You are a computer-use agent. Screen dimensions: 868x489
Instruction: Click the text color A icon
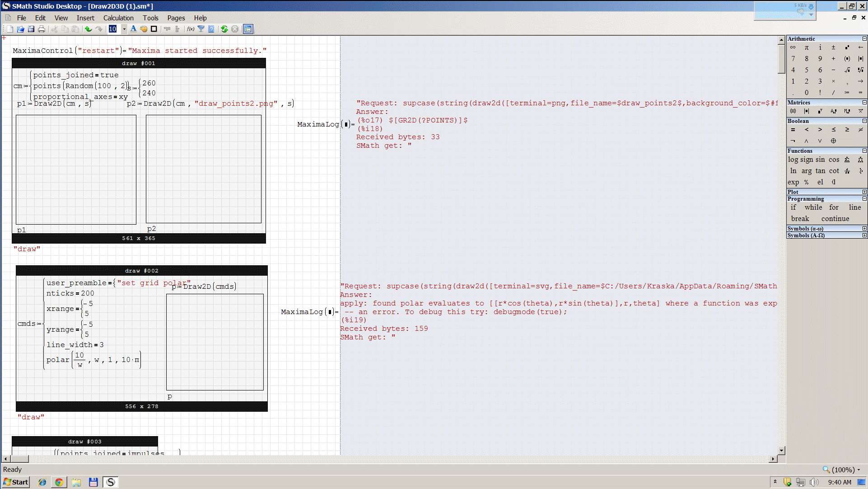tap(133, 29)
